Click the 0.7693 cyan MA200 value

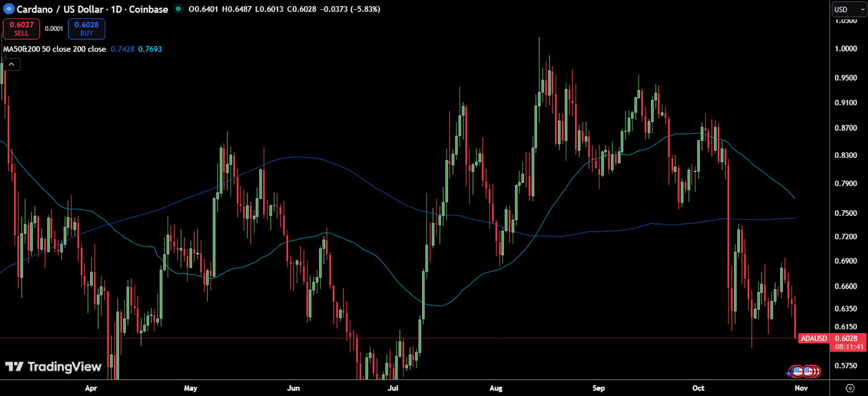150,49
